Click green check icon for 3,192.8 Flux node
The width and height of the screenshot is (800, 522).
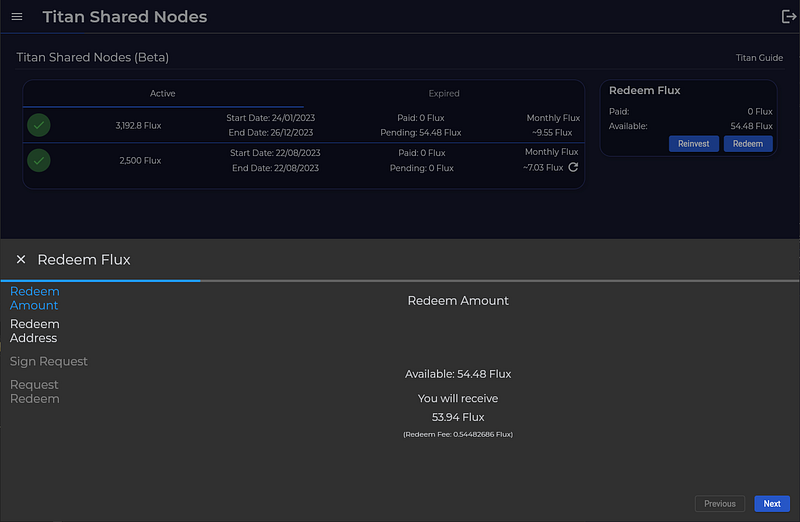(x=39, y=125)
